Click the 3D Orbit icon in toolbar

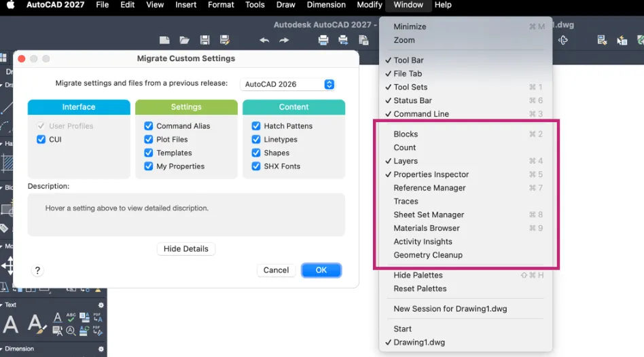pos(563,40)
